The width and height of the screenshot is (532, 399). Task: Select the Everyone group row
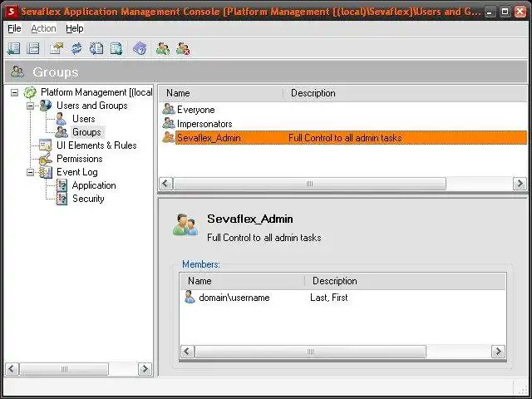342,110
